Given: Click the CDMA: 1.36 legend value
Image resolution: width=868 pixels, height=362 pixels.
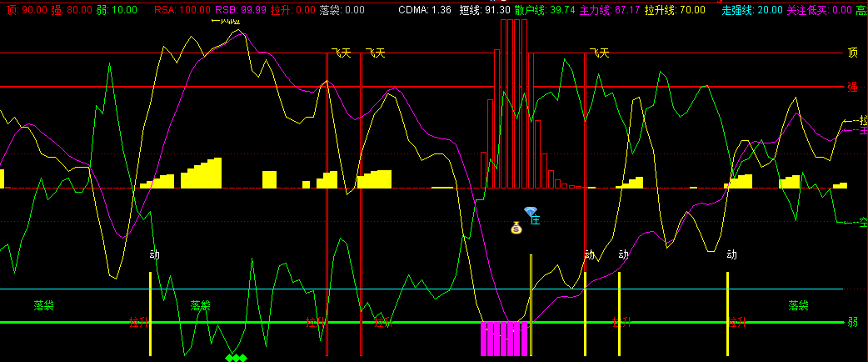Looking at the screenshot, I should tap(425, 10).
